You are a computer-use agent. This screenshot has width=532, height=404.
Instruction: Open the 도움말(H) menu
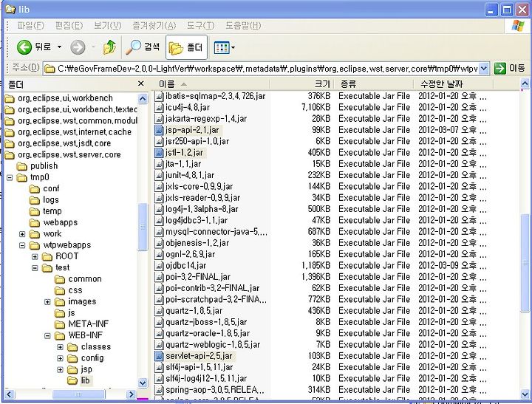point(243,25)
